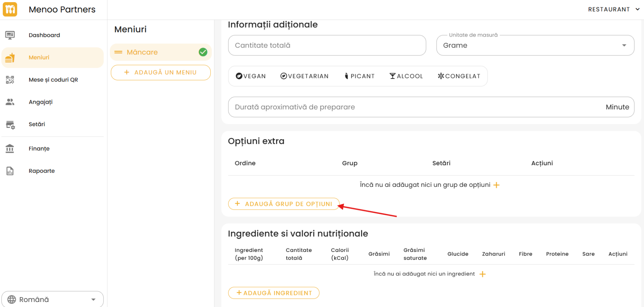
Task: Open the RESTAURANT account dropdown
Action: (x=613, y=9)
